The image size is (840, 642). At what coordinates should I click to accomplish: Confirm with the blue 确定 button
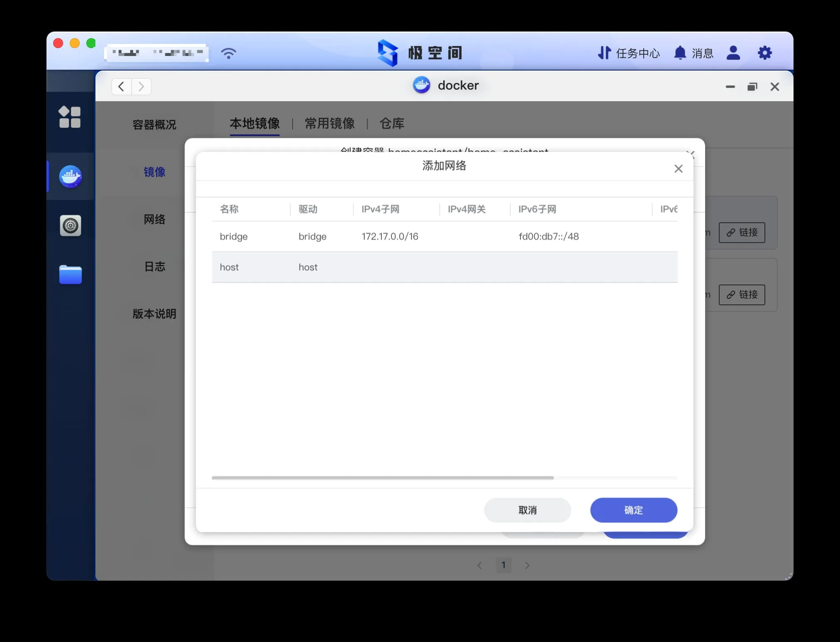pos(633,510)
